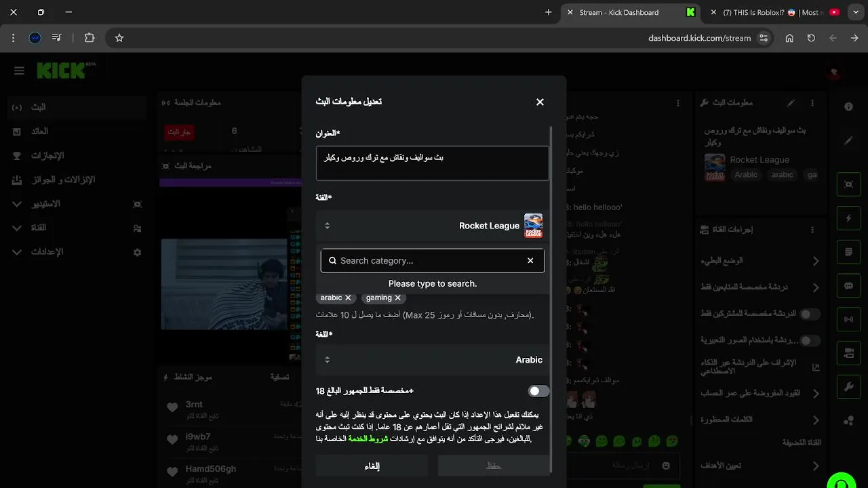Viewport: 868px width, 488px height.
Task: Open AI chat moderation external link
Action: [x=816, y=367]
